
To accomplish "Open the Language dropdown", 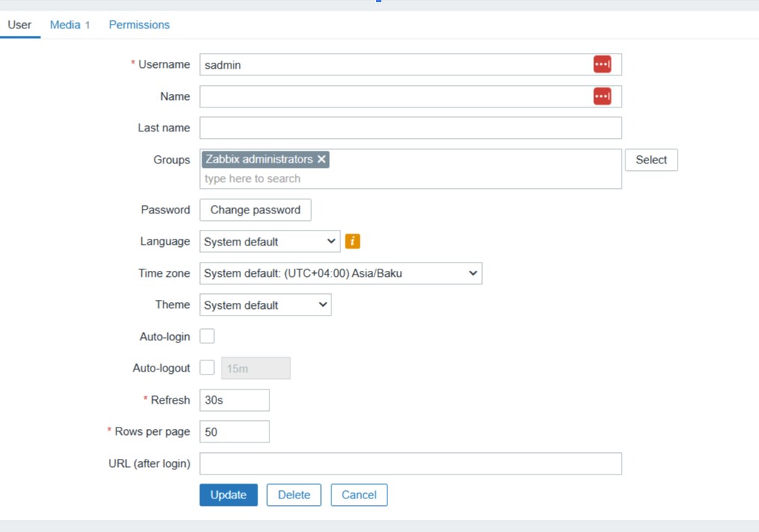I will [x=269, y=242].
